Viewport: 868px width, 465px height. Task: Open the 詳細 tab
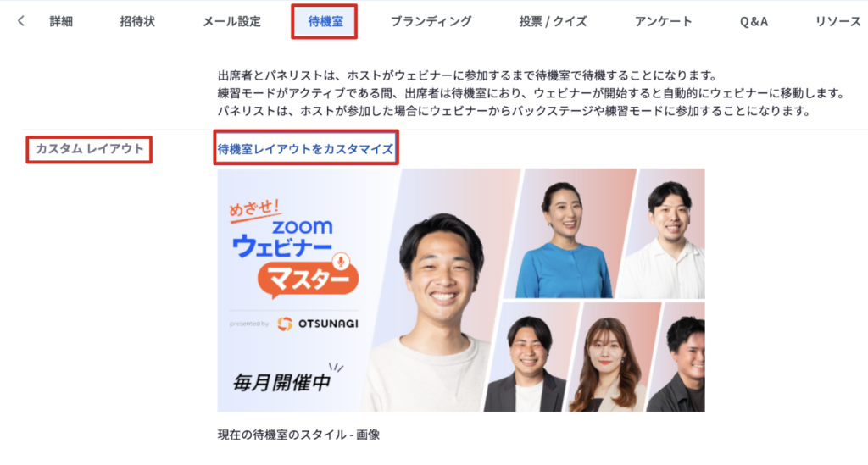[61, 21]
